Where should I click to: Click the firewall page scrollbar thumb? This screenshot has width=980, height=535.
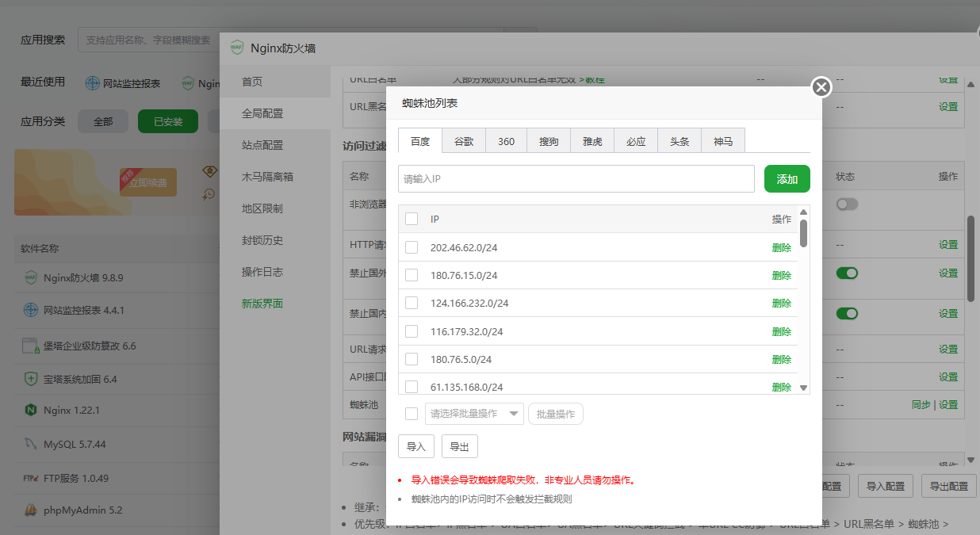(x=971, y=258)
